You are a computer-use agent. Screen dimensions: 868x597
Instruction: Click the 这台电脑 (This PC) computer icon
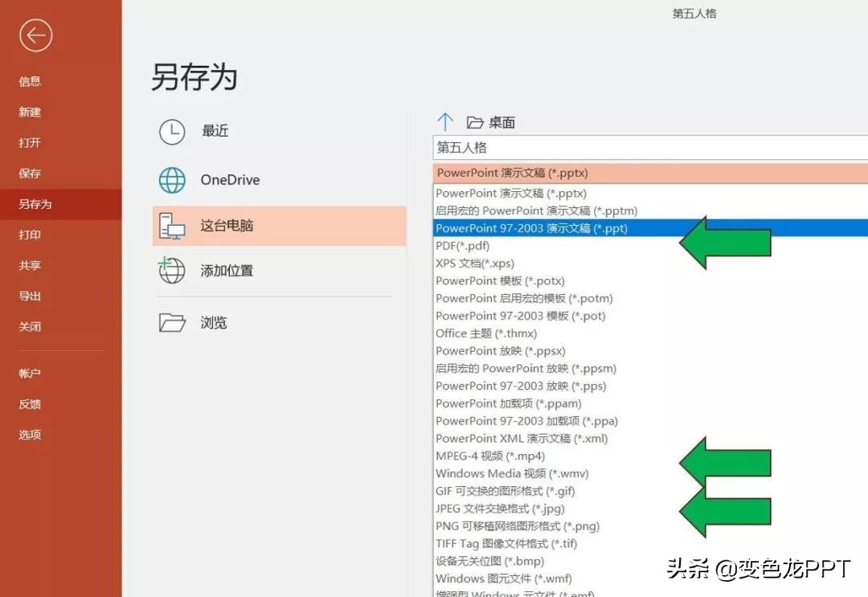pyautogui.click(x=171, y=226)
